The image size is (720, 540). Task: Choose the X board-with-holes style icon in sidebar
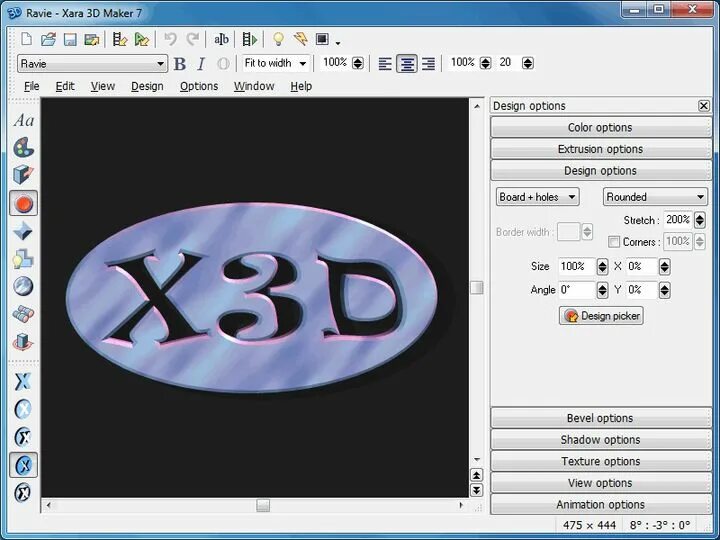(x=23, y=465)
